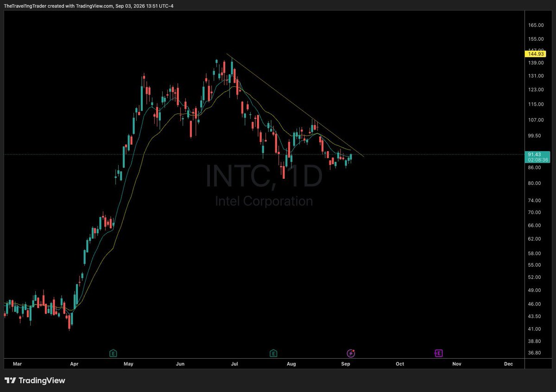Click the 52.00 price axis label
Image resolution: width=556 pixels, height=392 pixels.
click(x=535, y=277)
